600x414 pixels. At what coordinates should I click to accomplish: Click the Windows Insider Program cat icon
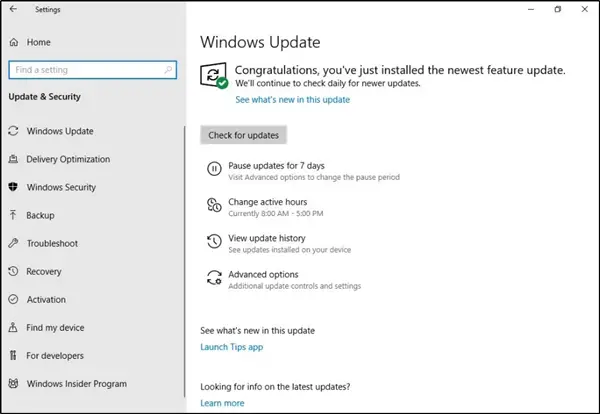tap(13, 383)
